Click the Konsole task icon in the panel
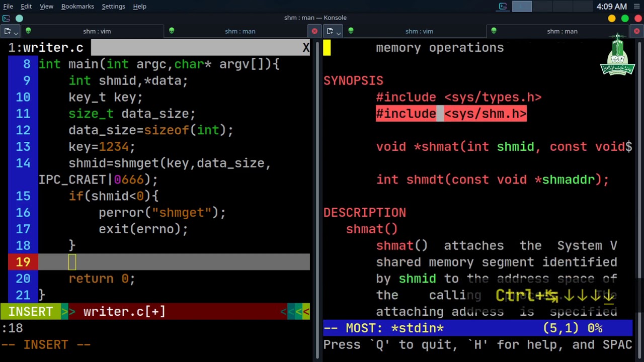 click(503, 7)
